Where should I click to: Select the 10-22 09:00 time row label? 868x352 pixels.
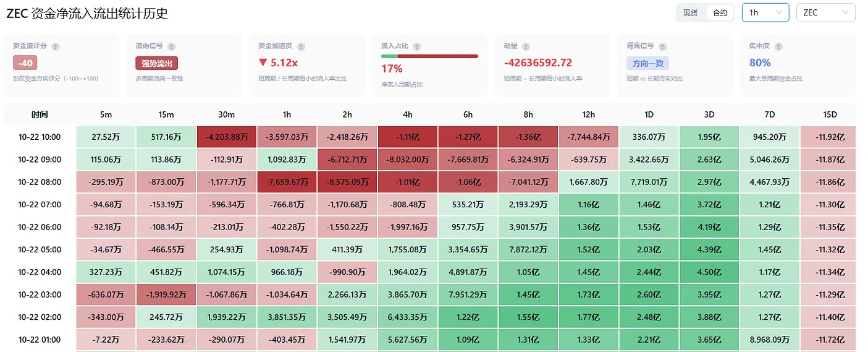(x=40, y=160)
